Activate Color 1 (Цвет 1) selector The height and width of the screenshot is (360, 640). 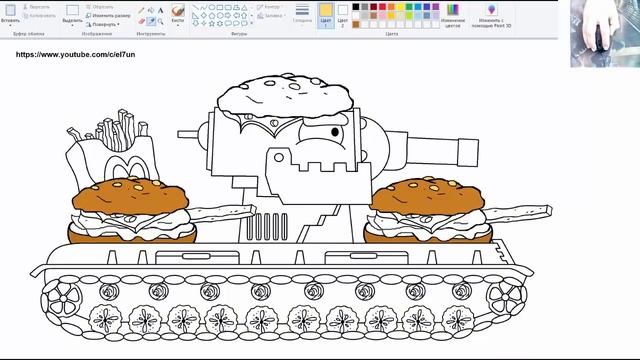click(326, 16)
